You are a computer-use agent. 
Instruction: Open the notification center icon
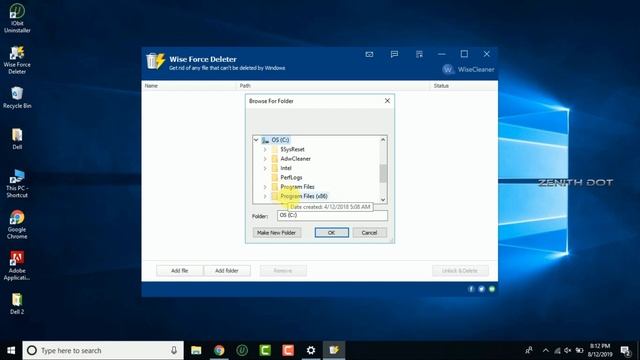point(625,350)
